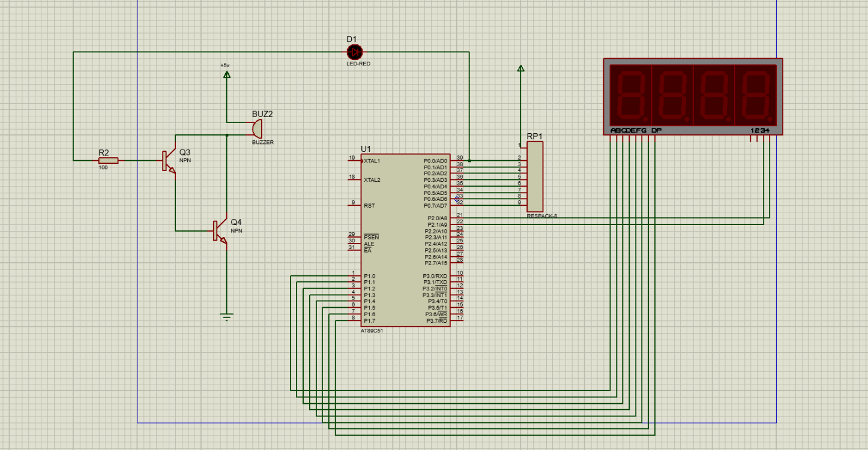This screenshot has height=450, width=868.
Task: Select the AT89C51 microcontroller body
Action: (405, 240)
